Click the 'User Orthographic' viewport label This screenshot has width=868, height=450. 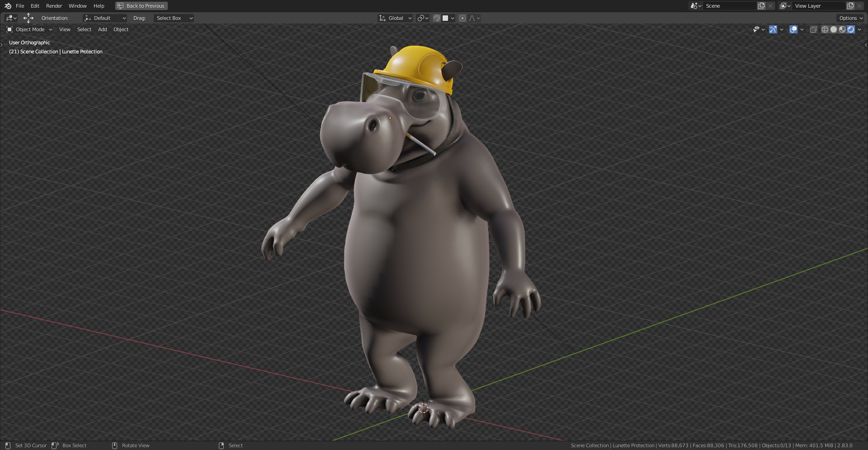pos(29,43)
